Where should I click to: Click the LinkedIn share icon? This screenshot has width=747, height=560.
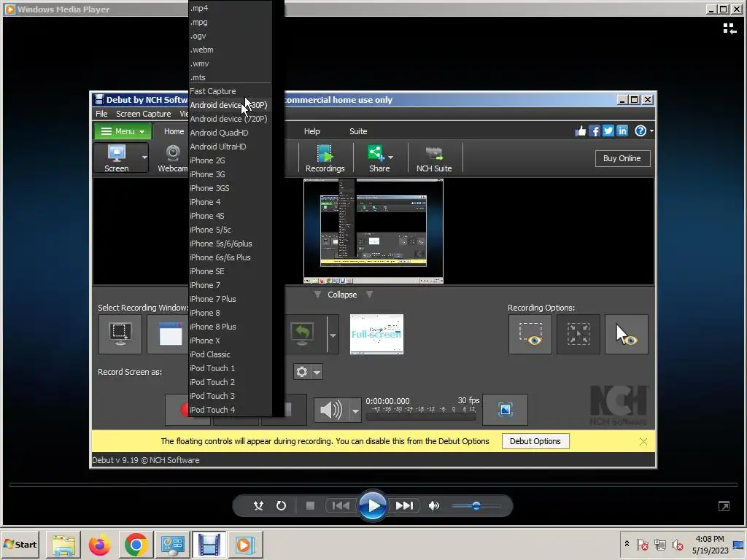tap(622, 131)
